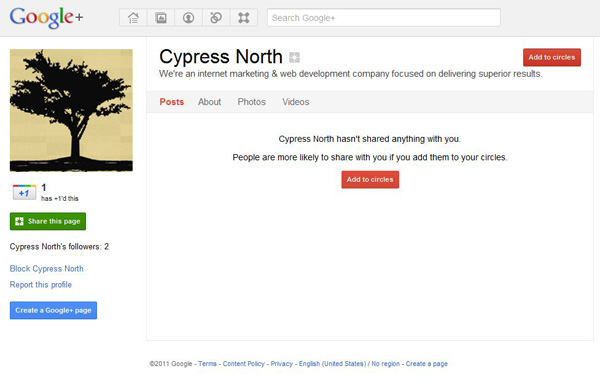The image size is (600, 382).
Task: Click the Block Cypress North link
Action: (46, 269)
